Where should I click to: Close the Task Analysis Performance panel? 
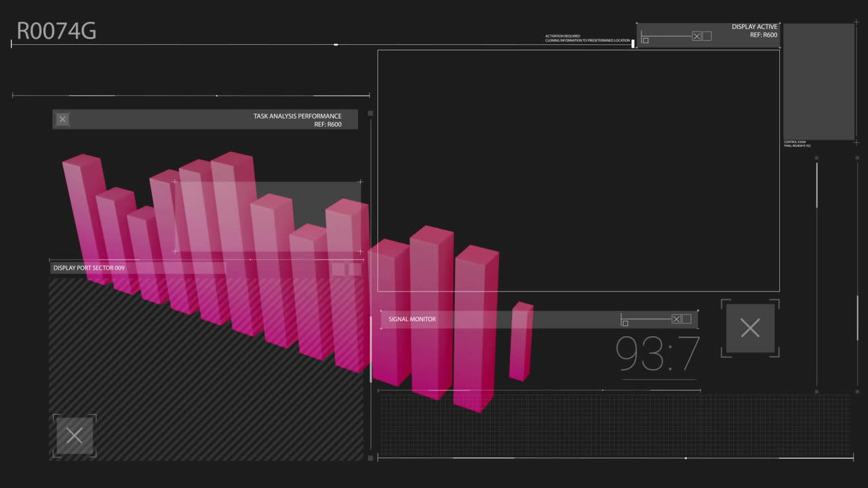[62, 119]
